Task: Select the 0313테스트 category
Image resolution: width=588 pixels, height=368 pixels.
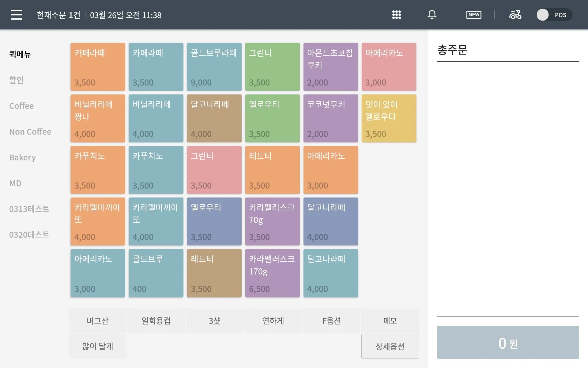Action: pos(29,209)
